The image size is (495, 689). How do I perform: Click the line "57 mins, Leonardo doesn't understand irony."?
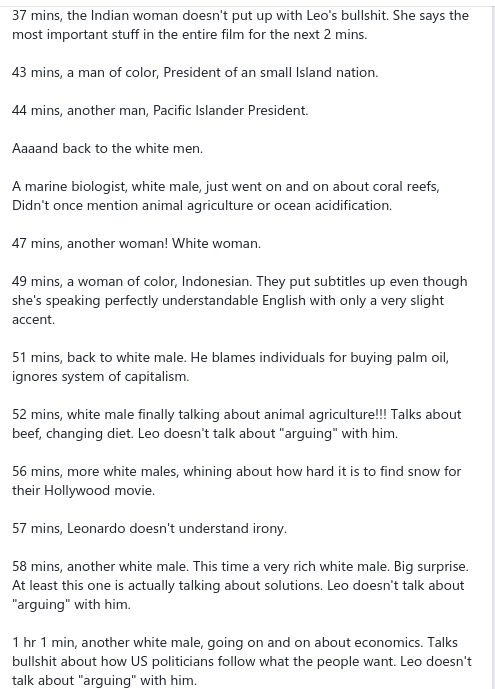pyautogui.click(x=149, y=528)
